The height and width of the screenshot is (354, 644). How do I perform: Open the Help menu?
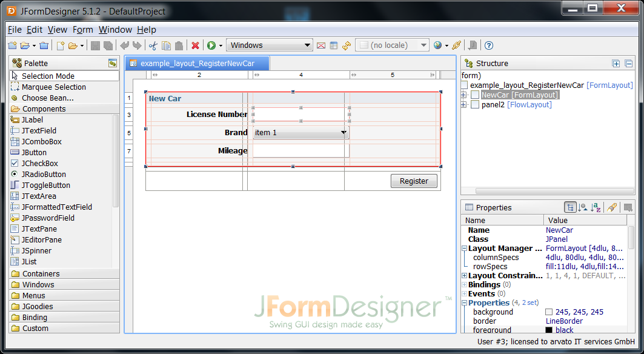(x=147, y=30)
